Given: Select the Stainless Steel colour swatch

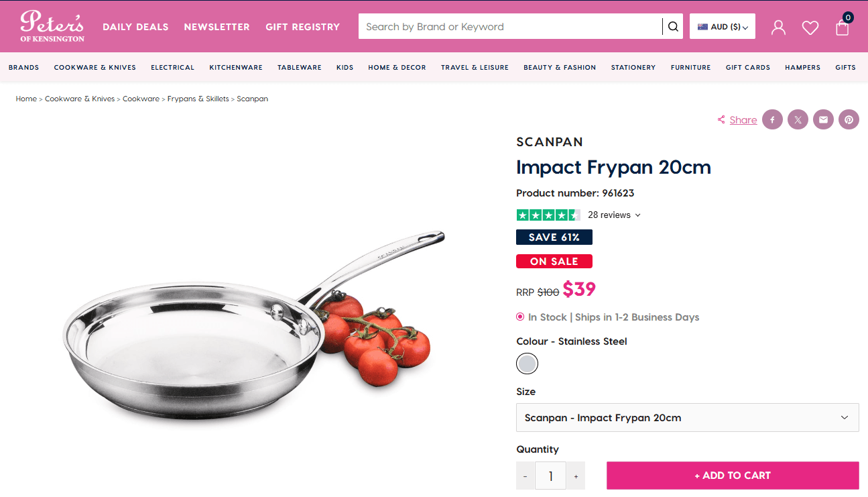Looking at the screenshot, I should (x=527, y=364).
